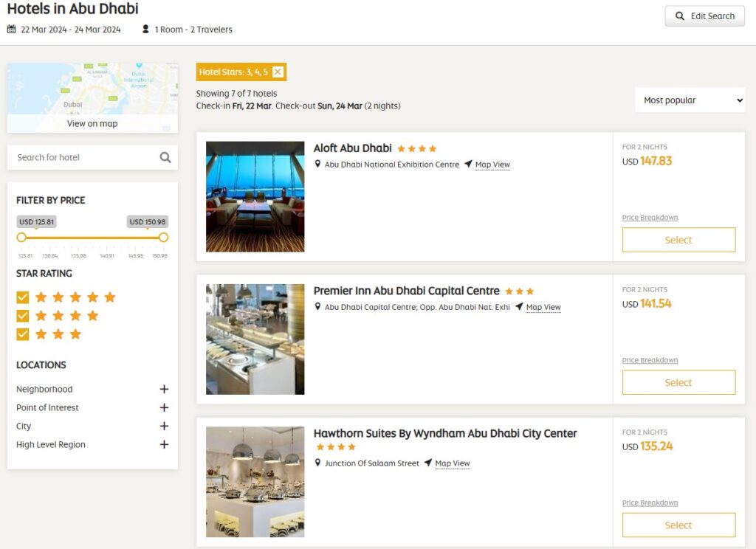The image size is (756, 549).
Task: Click the pin icon beside Junction Of Salaam Street
Action: coord(317,463)
